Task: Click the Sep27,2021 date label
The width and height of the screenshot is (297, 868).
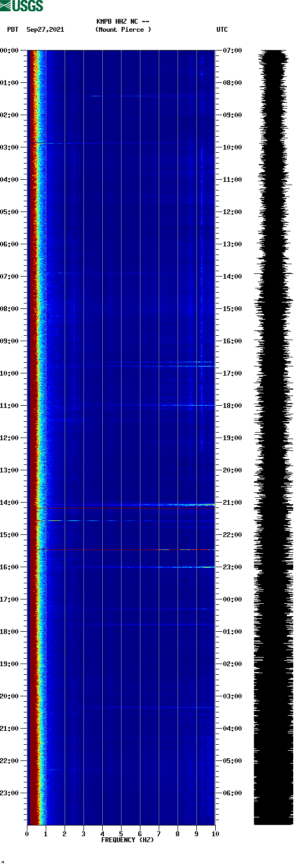Action: pos(45,30)
